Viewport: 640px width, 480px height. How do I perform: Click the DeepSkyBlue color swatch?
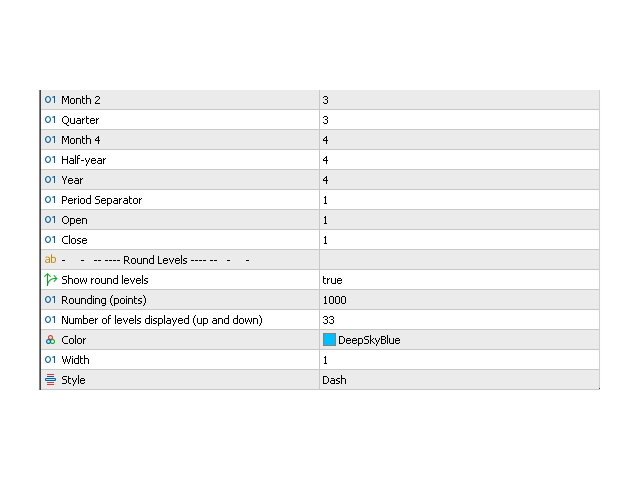click(x=329, y=340)
